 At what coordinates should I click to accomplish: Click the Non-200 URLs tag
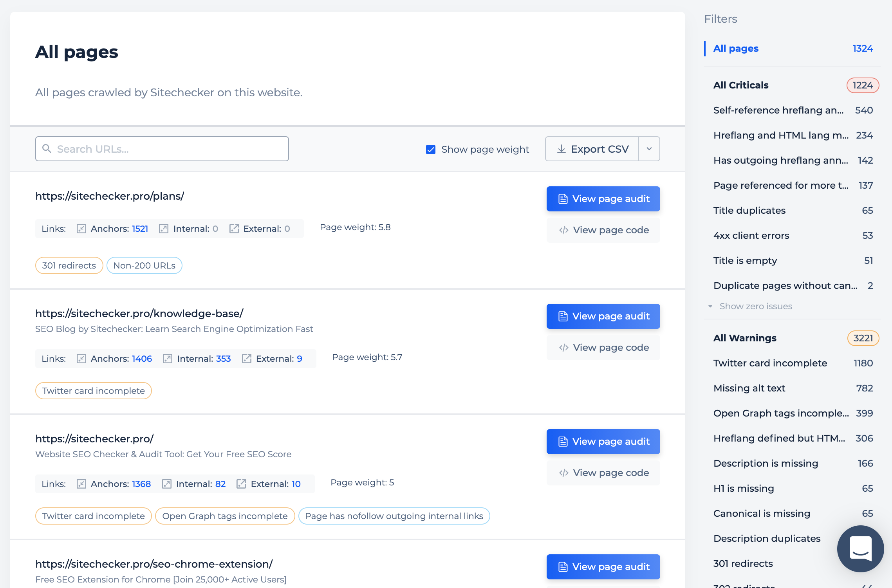click(144, 265)
